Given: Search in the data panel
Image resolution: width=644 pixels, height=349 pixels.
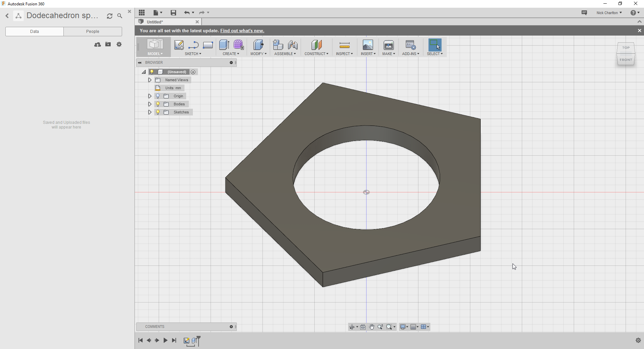Looking at the screenshot, I should (x=120, y=16).
